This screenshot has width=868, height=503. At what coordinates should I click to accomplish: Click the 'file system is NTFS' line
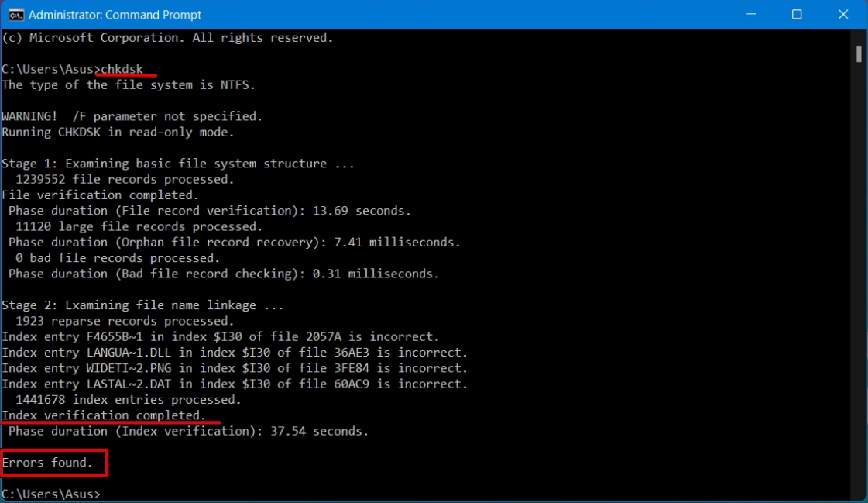click(x=129, y=84)
